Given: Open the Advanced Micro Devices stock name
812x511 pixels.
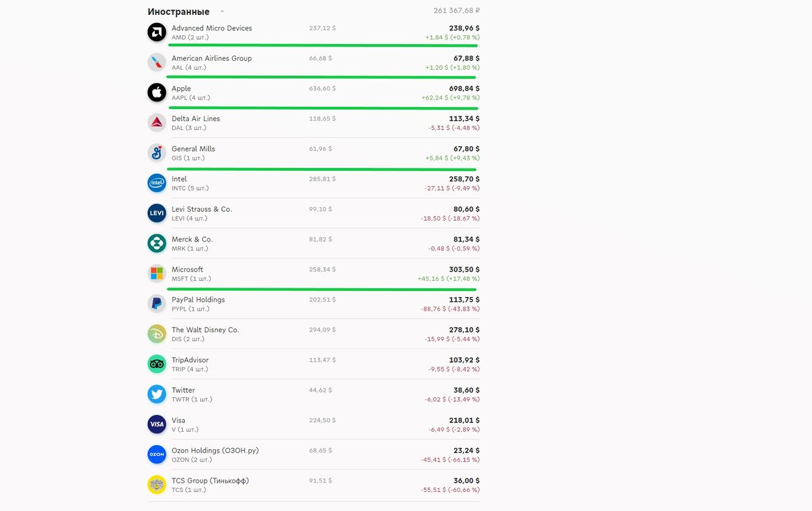Looking at the screenshot, I should (212, 28).
